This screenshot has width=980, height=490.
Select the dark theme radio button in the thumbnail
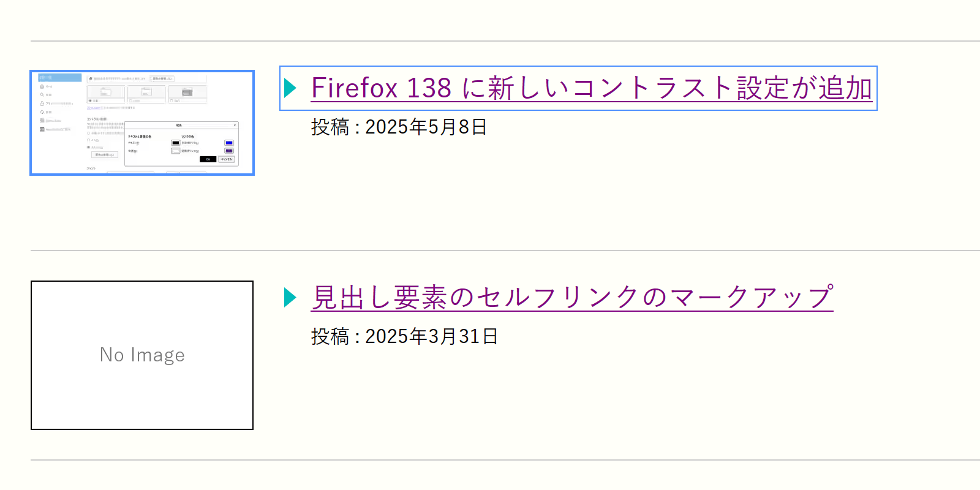tap(171, 100)
